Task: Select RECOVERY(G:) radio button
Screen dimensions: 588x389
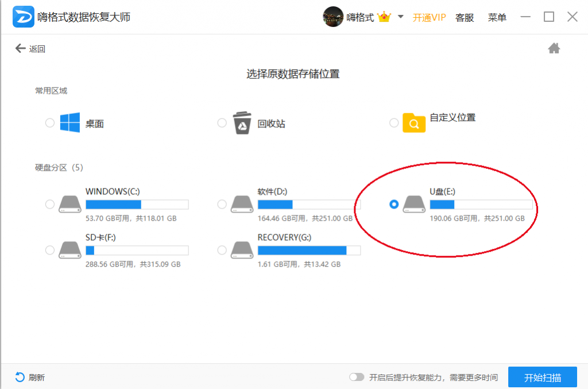Action: coord(222,250)
